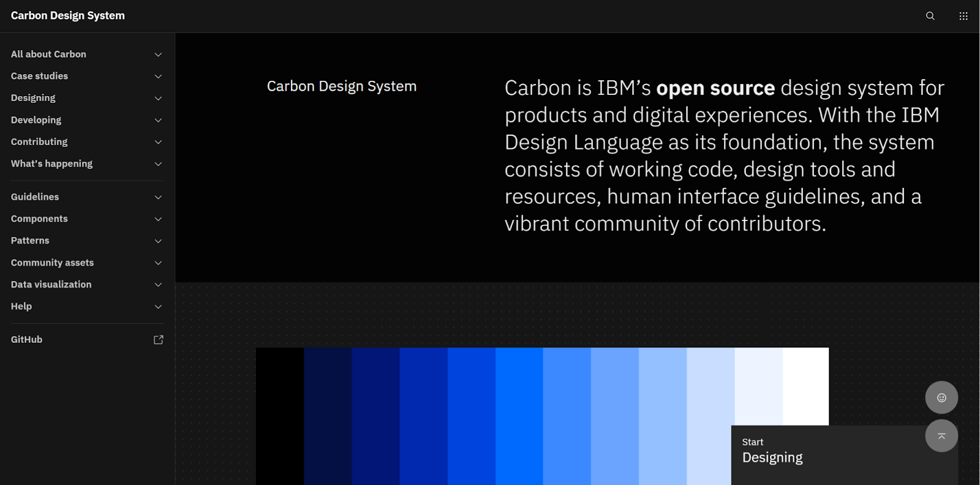This screenshot has height=485, width=980.
Task: Click the 'open source' bold text
Action: pos(715,89)
